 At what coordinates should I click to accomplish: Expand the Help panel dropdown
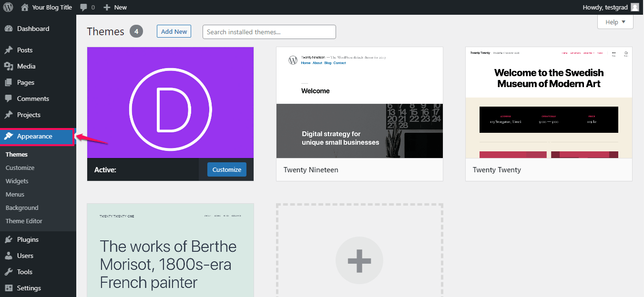[615, 21]
